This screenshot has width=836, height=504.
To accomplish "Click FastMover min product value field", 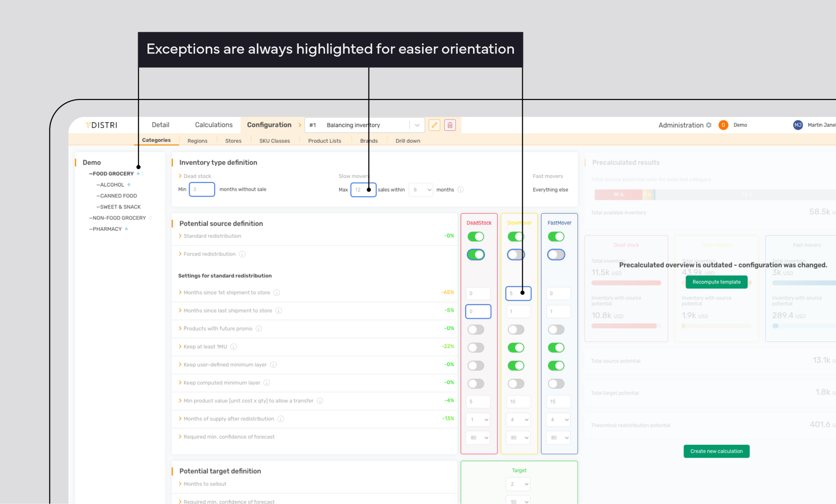I will 558,401.
